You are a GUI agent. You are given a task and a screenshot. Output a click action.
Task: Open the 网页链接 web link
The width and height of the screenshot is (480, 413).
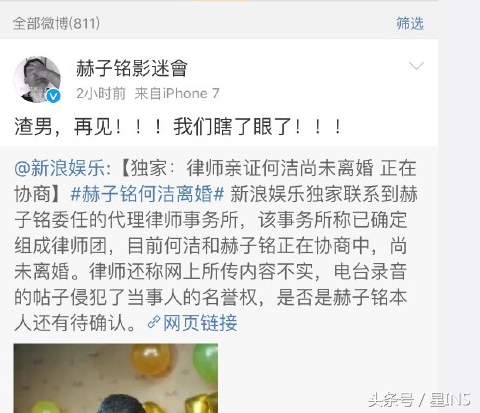pos(200,323)
